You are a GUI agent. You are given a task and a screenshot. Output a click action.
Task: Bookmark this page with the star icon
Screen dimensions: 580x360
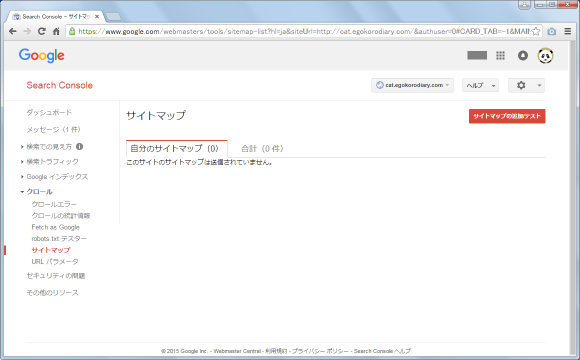point(536,31)
